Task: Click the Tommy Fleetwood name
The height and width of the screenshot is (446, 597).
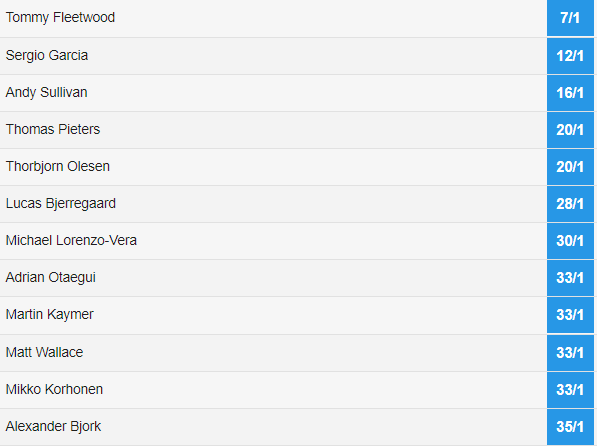Action: pos(60,18)
